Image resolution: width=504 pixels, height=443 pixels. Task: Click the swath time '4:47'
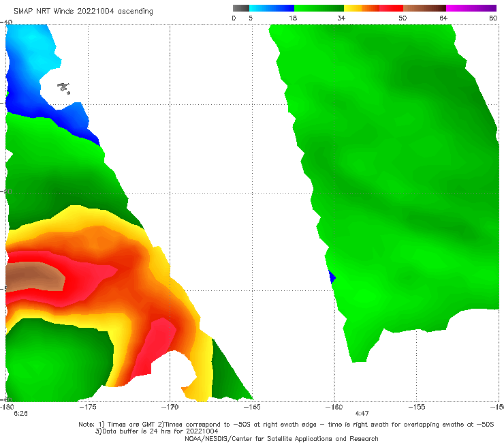(362, 414)
